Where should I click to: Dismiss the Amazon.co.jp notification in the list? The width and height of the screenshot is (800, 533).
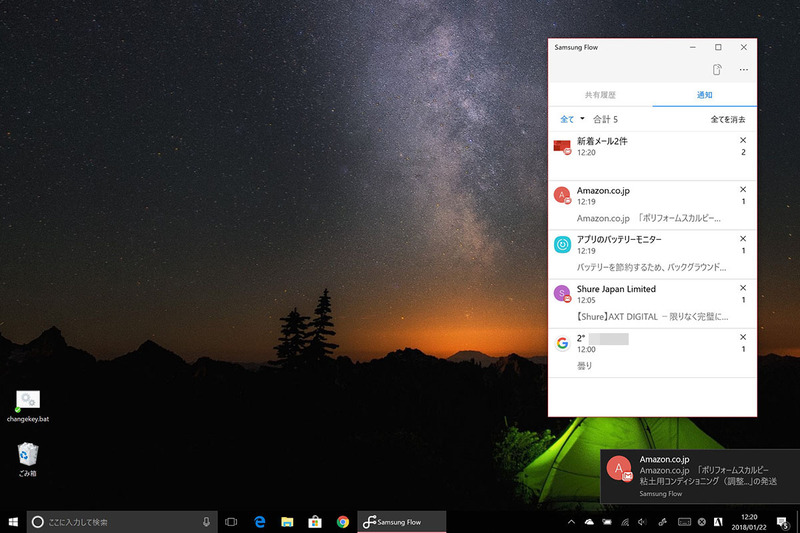click(x=743, y=189)
